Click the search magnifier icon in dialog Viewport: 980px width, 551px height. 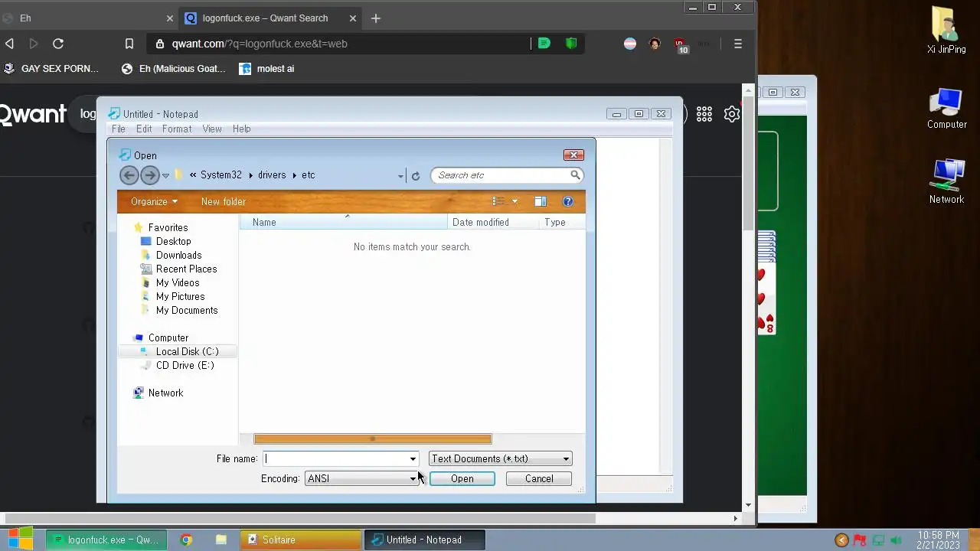coord(575,175)
